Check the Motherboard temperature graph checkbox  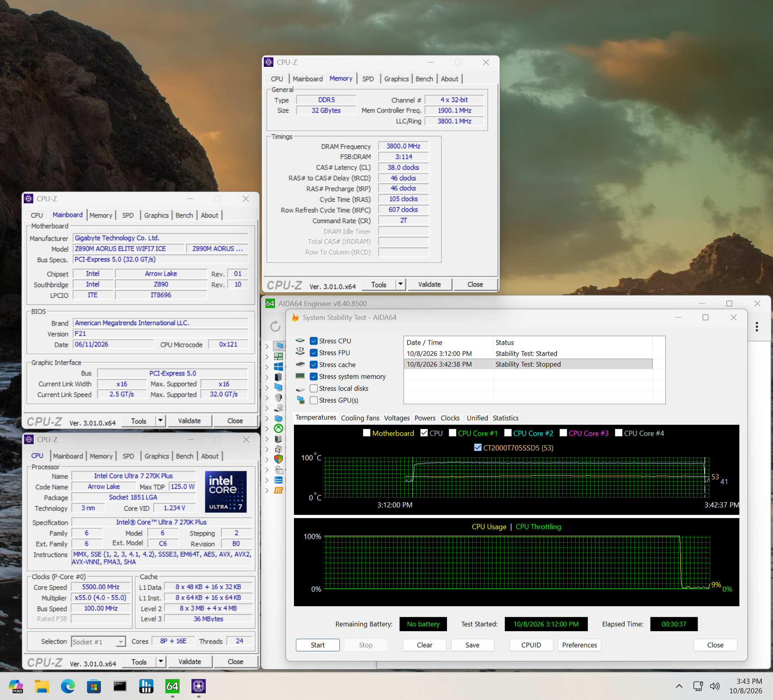pos(367,433)
